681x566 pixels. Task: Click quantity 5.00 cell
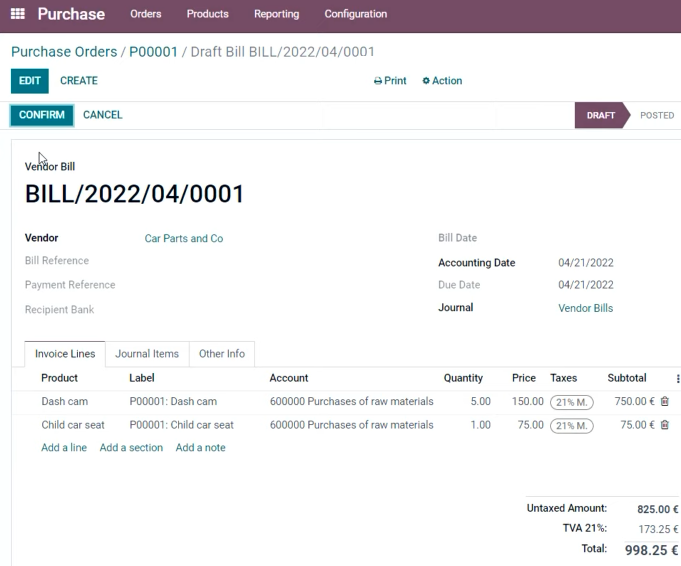click(x=480, y=401)
